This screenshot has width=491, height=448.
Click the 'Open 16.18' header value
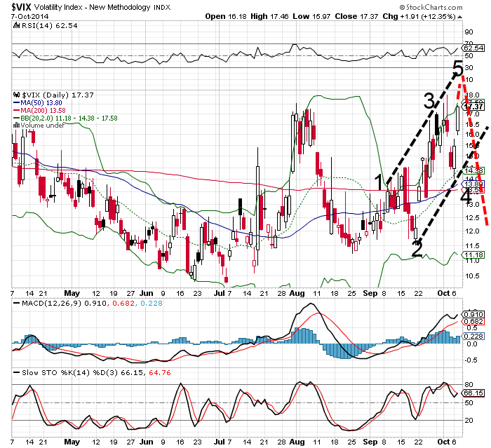click(x=226, y=16)
